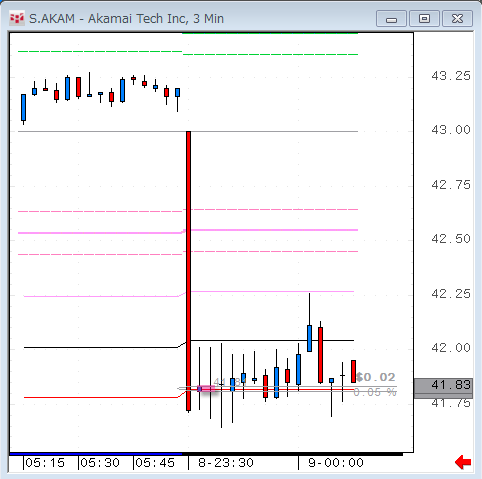Click the 43.25 price axis label
Viewport: 482px width, 479px height.
[x=451, y=76]
